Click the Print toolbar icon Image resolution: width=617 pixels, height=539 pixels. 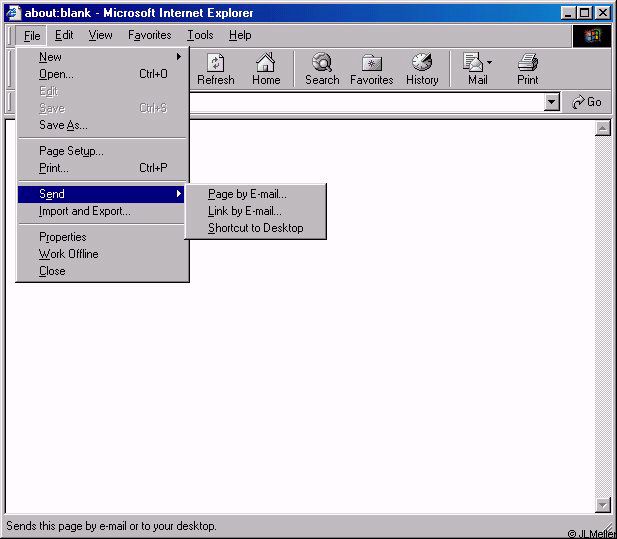[x=527, y=69]
